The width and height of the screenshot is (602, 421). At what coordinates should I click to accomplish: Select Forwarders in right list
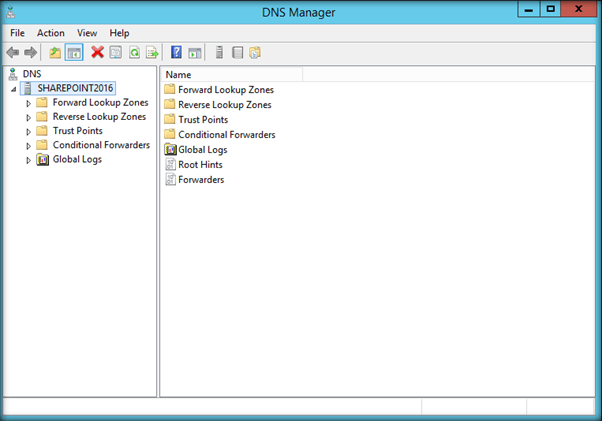(x=201, y=180)
